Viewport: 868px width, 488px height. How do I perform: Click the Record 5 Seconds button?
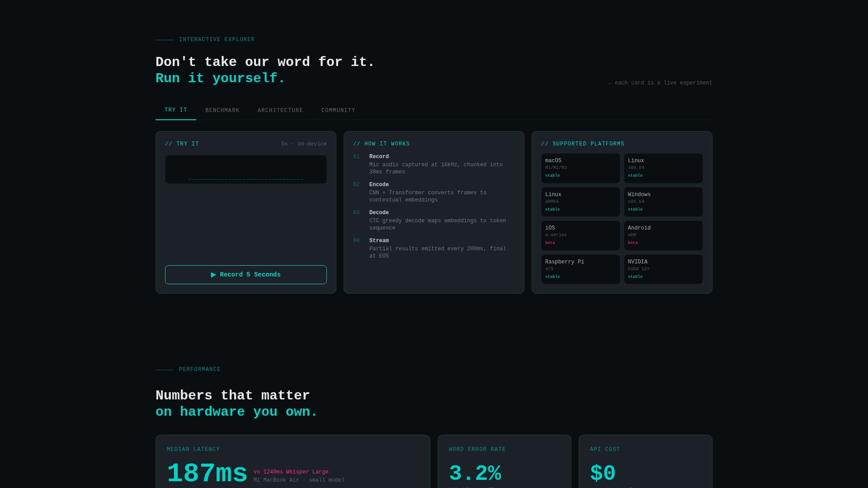click(x=246, y=275)
